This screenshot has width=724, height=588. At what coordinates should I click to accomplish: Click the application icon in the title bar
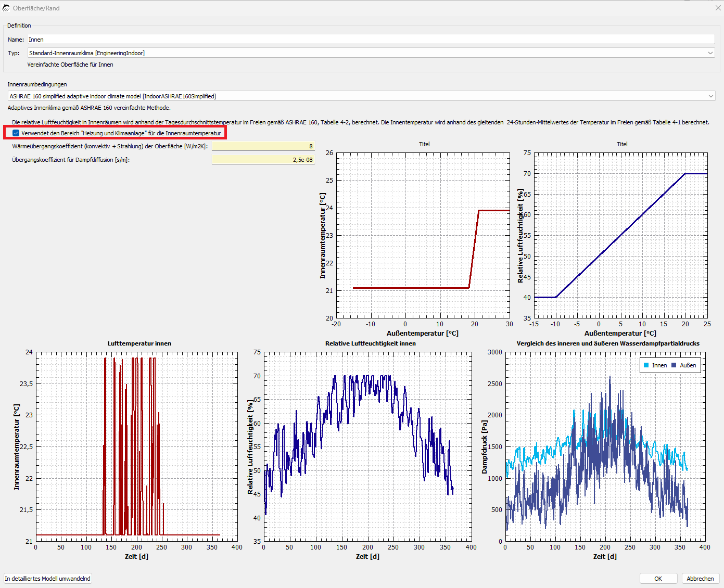coord(6,8)
